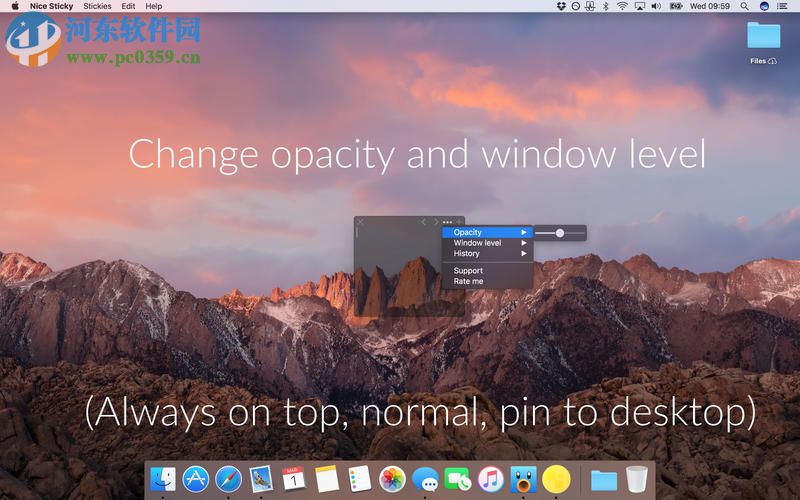The width and height of the screenshot is (800, 500).
Task: Adjust the opacity slider knob
Action: click(560, 233)
